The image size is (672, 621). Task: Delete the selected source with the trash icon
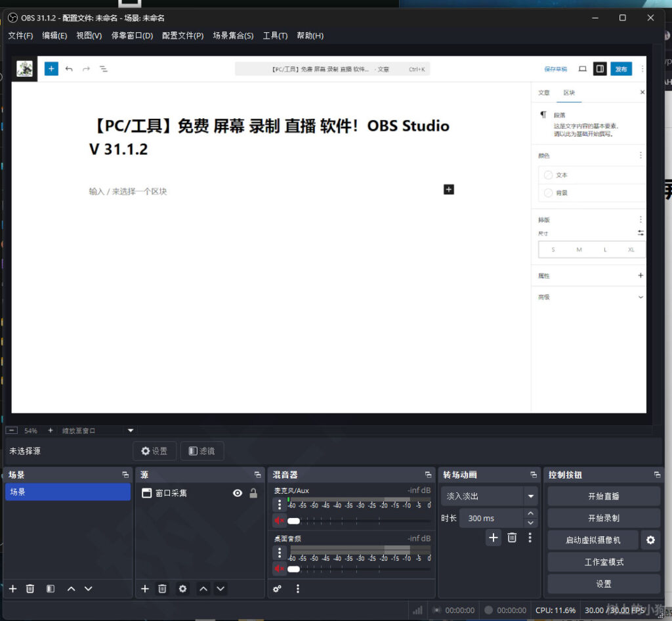coord(162,589)
